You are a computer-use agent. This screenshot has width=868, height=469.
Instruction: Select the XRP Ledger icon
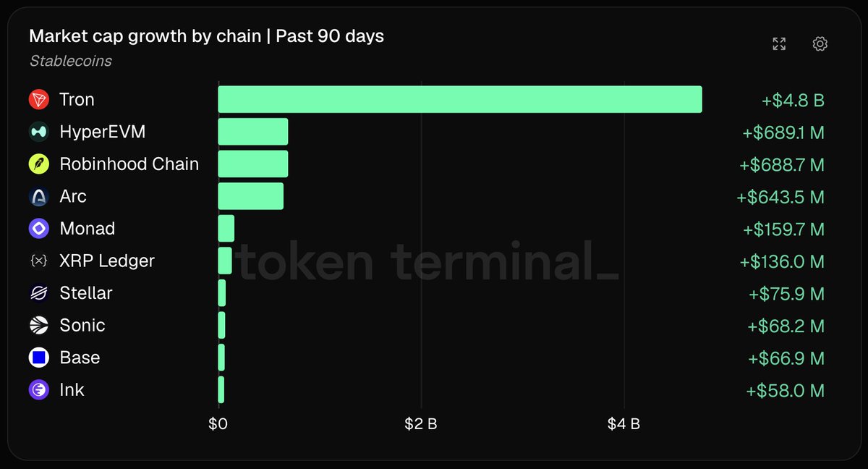coord(38,261)
